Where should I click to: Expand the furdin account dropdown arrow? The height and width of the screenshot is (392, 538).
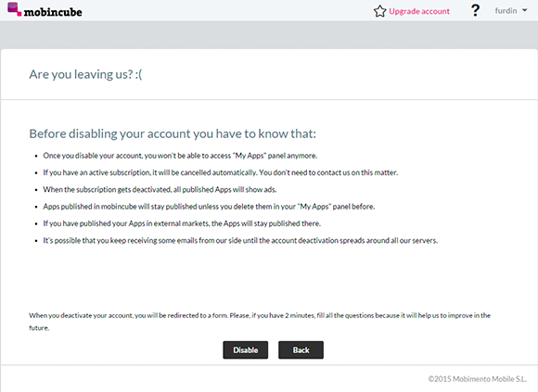click(525, 10)
